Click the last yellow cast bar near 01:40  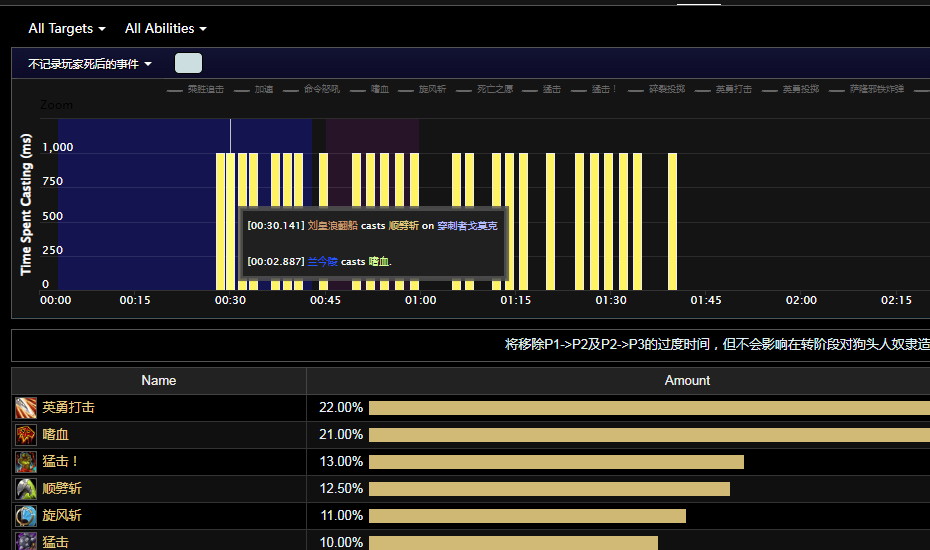[x=672, y=220]
